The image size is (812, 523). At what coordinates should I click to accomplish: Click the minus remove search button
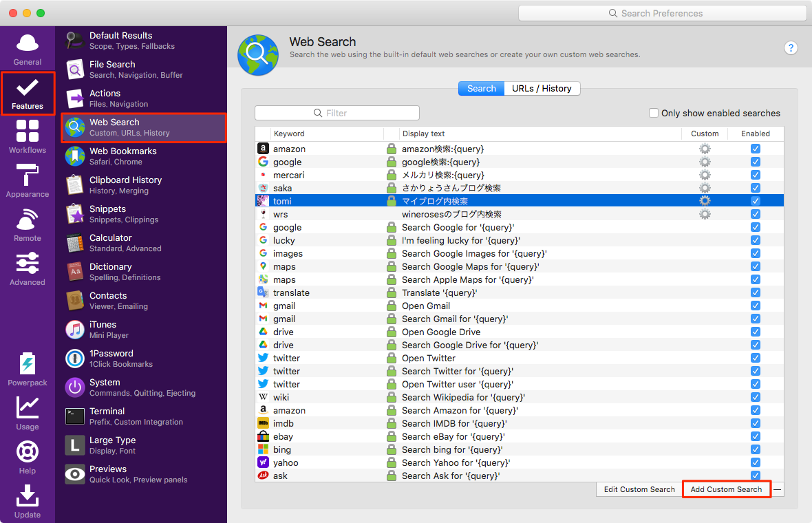click(x=778, y=489)
